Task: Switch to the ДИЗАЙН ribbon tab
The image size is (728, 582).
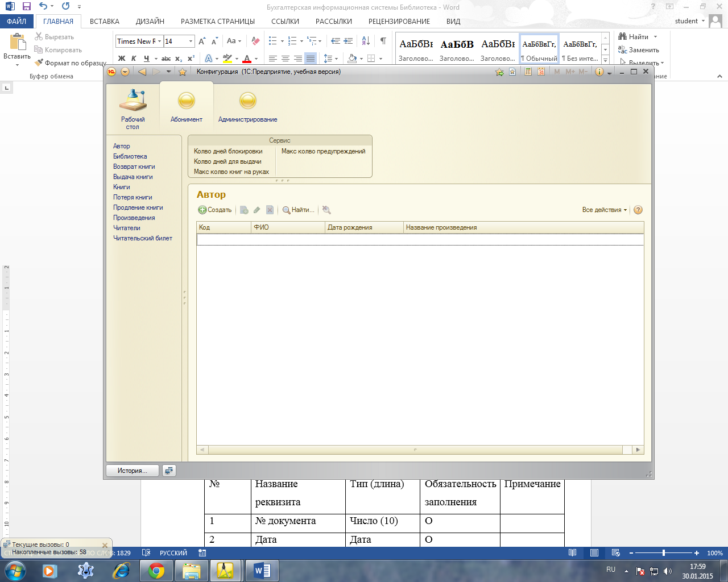Action: [x=150, y=21]
